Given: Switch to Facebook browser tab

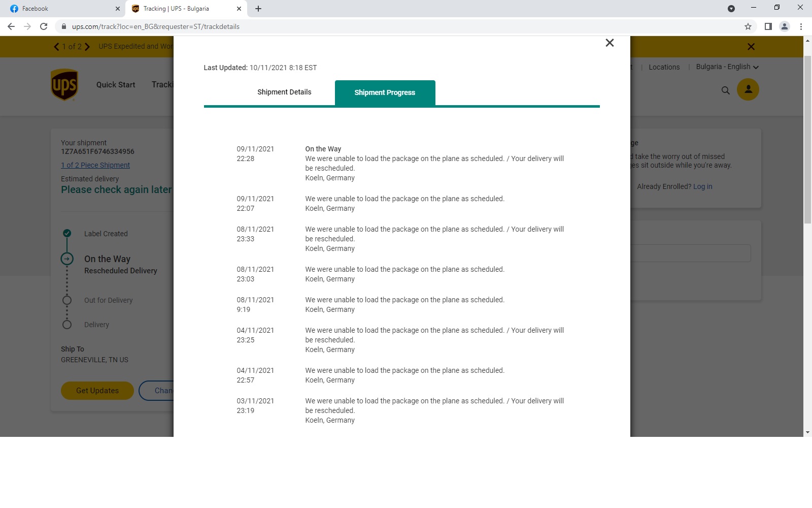Looking at the screenshot, I should 61,9.
